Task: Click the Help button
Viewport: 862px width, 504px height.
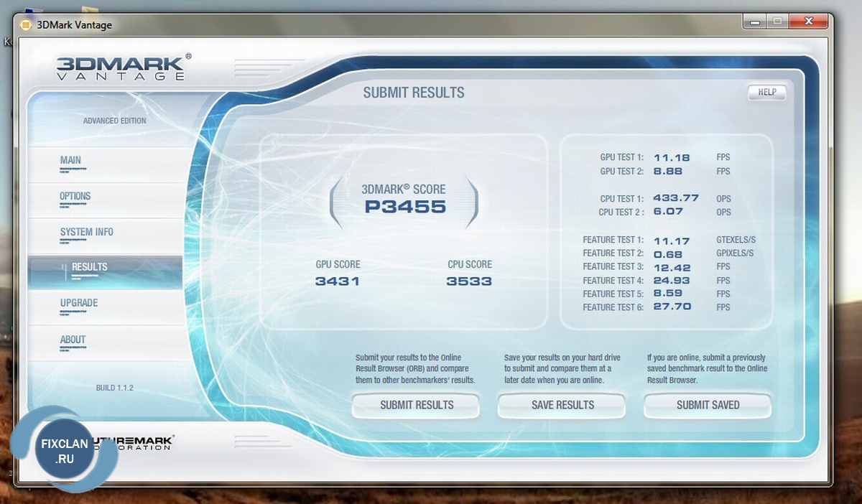Action: point(767,93)
